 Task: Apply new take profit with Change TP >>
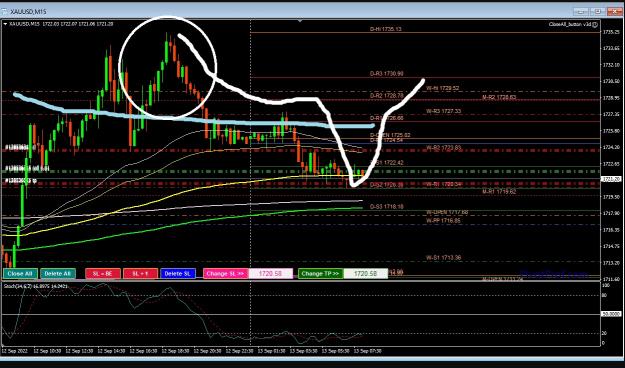[320, 274]
